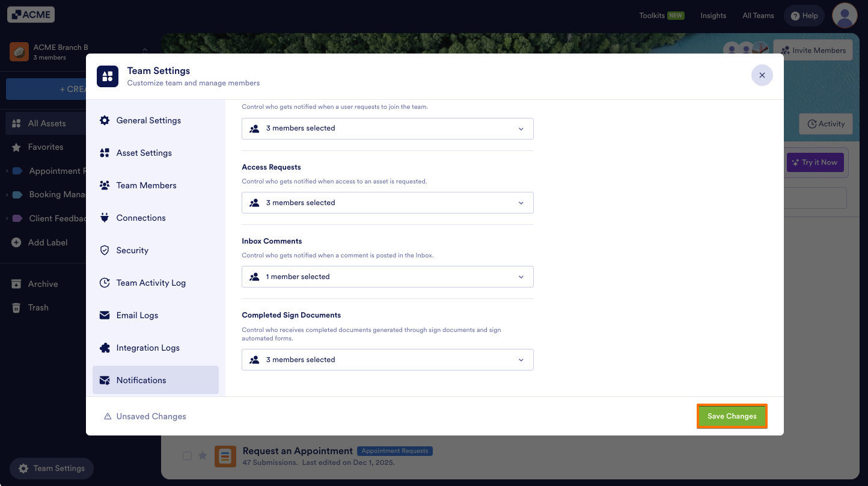Click the Security shield icon
868x486 pixels.
point(105,250)
